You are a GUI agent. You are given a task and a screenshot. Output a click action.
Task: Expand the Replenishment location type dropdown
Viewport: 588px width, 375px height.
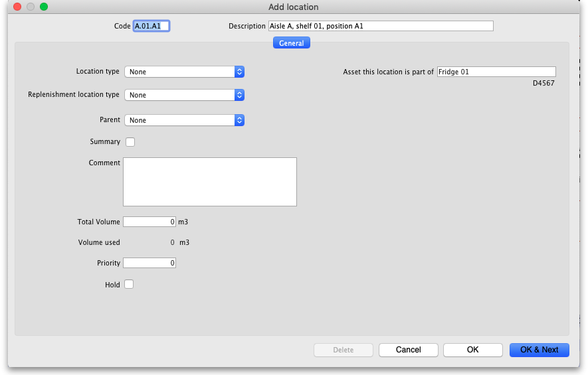[x=184, y=95]
